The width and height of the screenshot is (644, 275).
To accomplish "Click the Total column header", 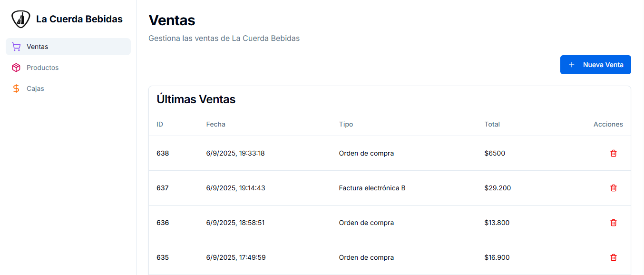I will [x=492, y=124].
